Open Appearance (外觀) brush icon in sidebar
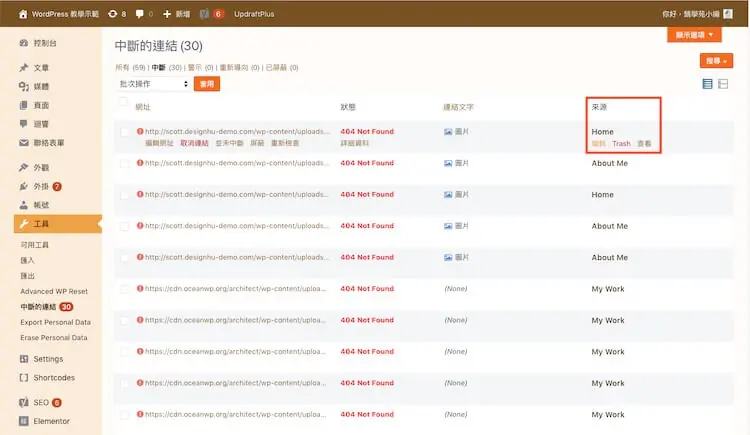 (23, 167)
